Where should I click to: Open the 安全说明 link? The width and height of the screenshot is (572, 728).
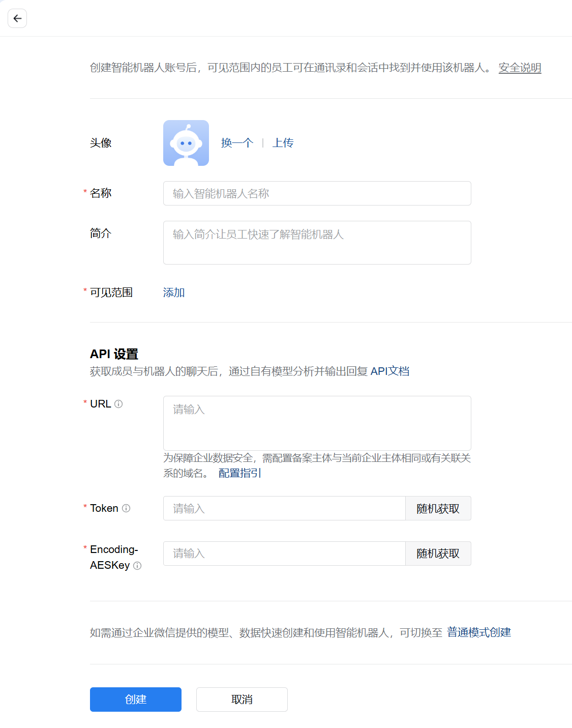[x=519, y=68]
